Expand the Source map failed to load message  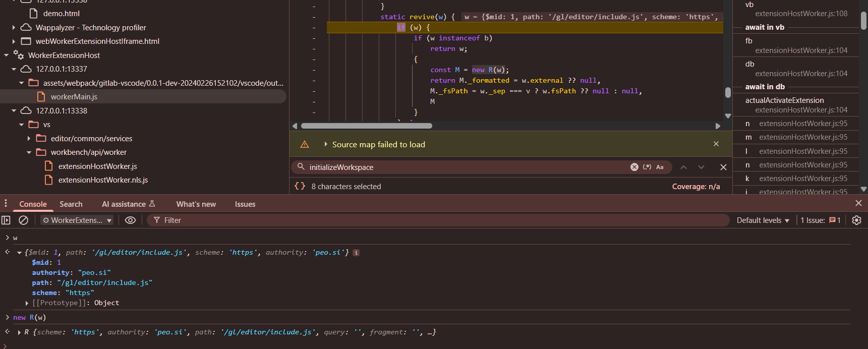coord(326,144)
